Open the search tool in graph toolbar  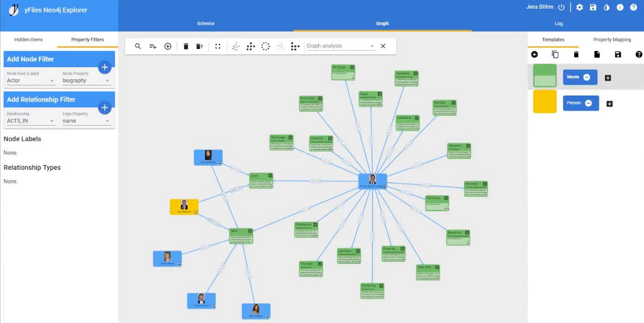pyautogui.click(x=138, y=47)
